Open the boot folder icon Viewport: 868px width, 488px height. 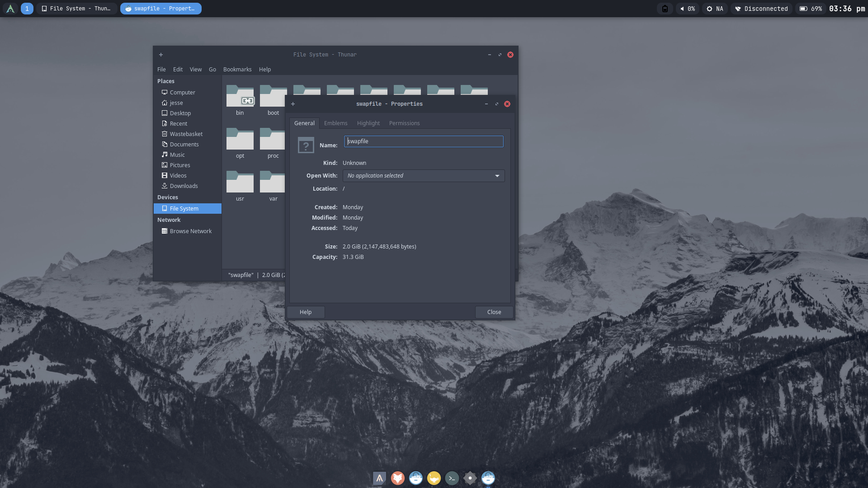tap(273, 96)
